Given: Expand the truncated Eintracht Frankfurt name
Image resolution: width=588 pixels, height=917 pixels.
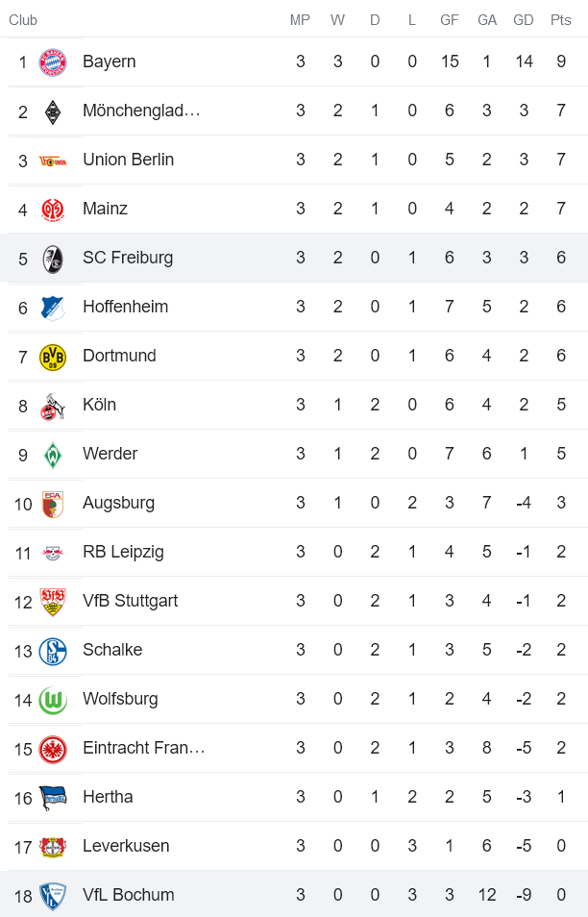Looking at the screenshot, I should [x=144, y=748].
